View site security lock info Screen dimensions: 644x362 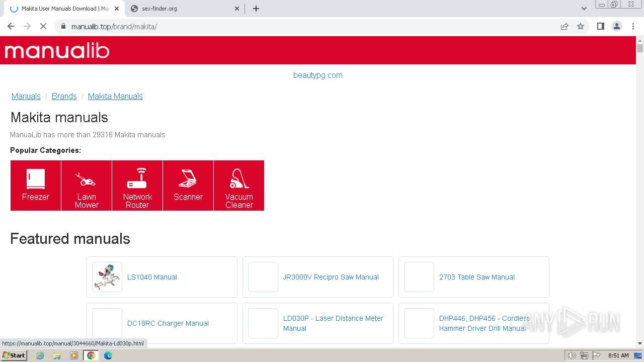pos(63,26)
